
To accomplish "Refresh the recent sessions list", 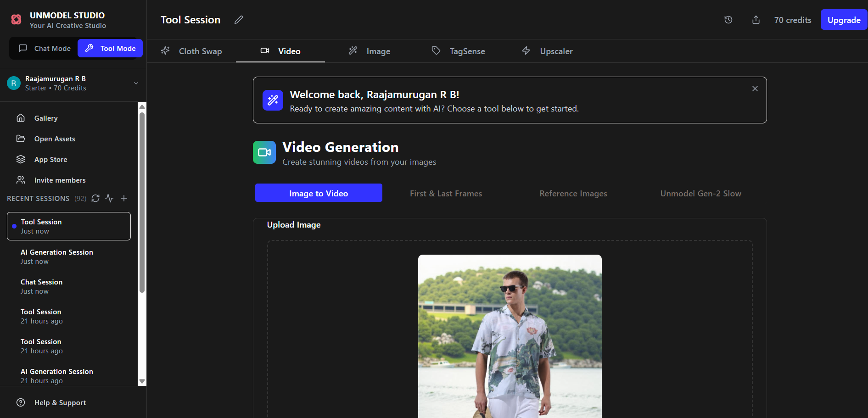I will [x=95, y=198].
